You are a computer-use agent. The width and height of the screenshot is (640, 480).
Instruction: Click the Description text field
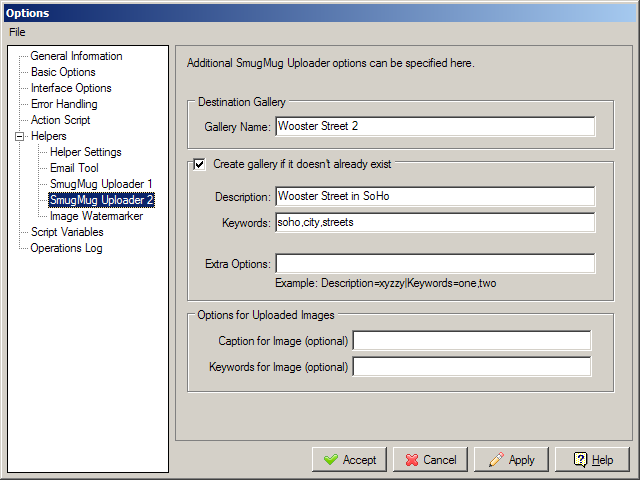click(x=435, y=197)
